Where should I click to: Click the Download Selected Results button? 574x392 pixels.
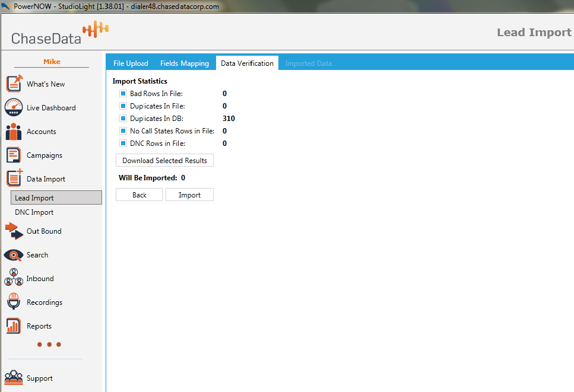pyautogui.click(x=164, y=161)
